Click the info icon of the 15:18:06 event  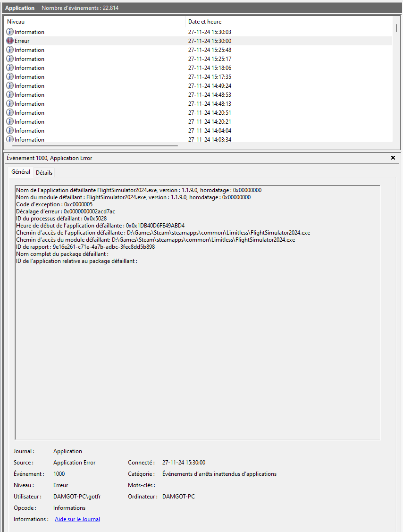point(10,68)
